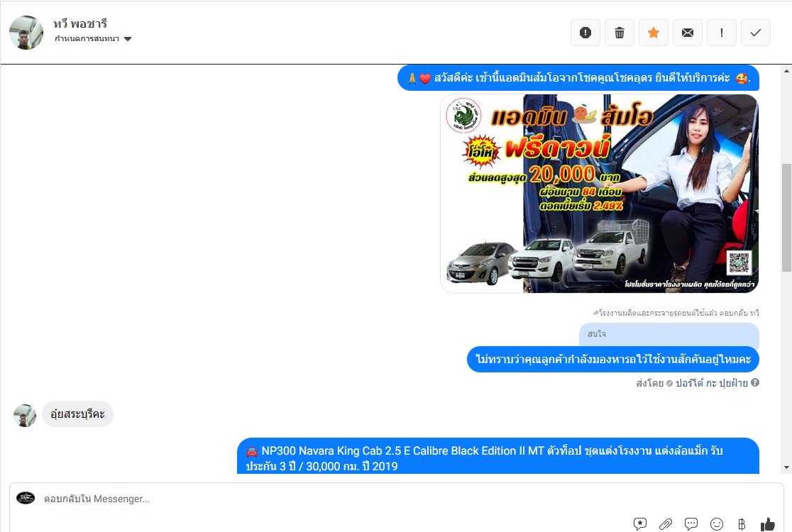
Task: Delete conversation with trash icon
Action: [x=620, y=33]
